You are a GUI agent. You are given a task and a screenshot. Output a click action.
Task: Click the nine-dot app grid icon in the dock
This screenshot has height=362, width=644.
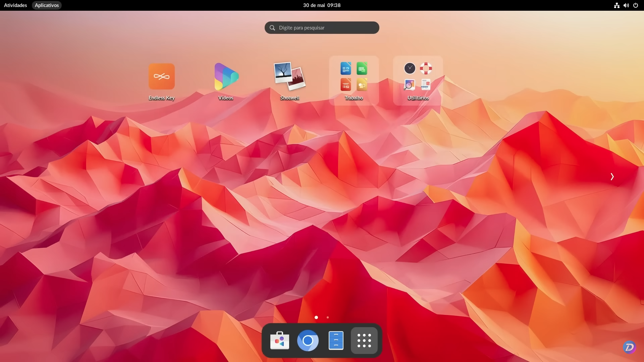pyautogui.click(x=364, y=341)
